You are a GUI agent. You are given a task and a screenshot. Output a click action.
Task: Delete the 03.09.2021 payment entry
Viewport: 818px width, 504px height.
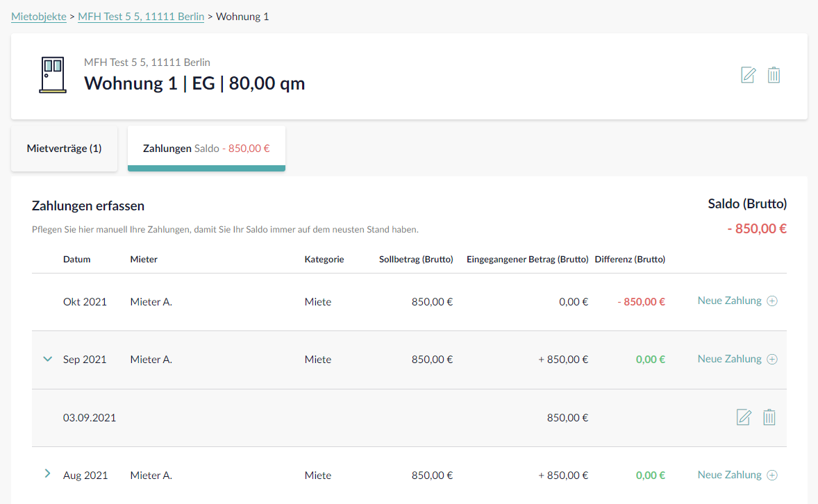pos(769,417)
